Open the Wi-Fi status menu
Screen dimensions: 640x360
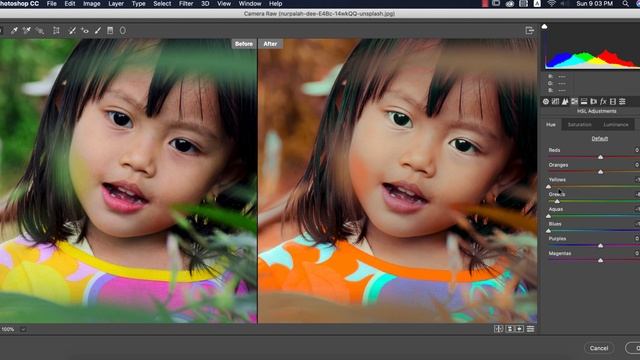(551, 4)
